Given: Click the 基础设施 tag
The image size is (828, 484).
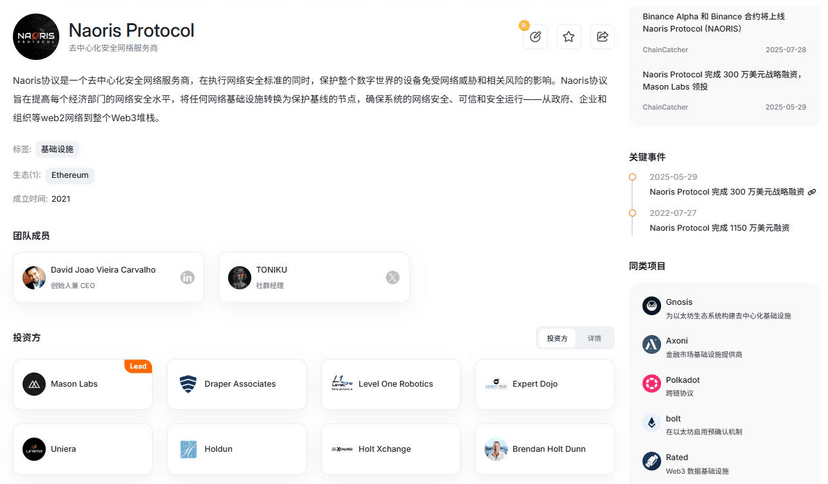Looking at the screenshot, I should (57, 149).
